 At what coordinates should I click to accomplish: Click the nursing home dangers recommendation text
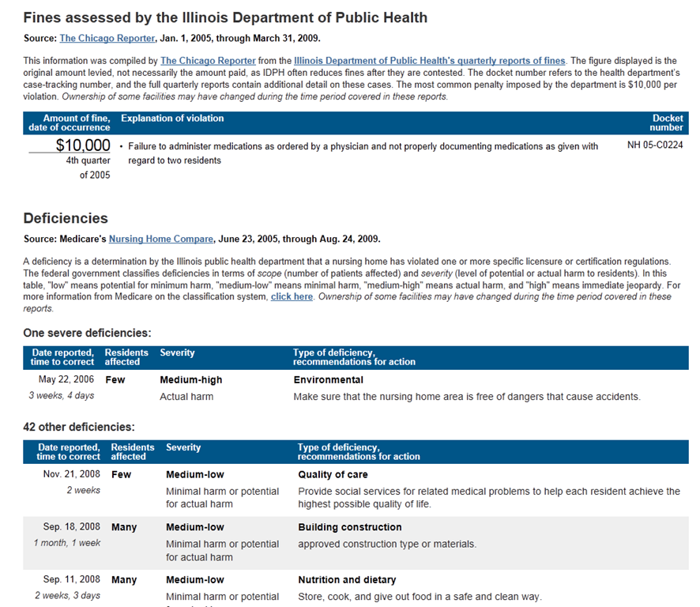click(x=467, y=397)
